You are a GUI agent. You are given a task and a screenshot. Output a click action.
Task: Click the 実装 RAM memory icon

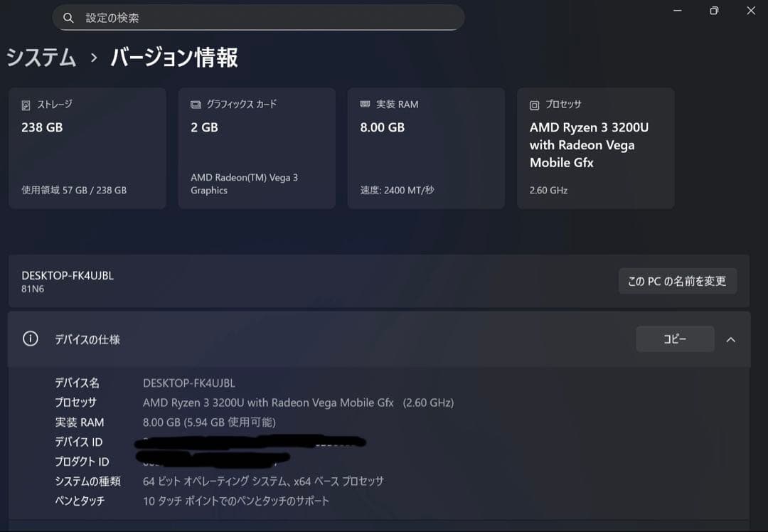click(x=364, y=104)
